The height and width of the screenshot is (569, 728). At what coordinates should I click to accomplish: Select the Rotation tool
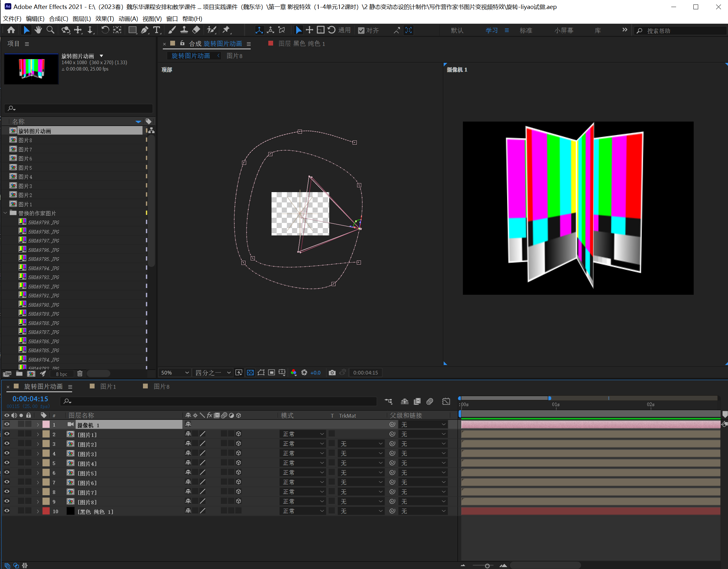click(105, 30)
